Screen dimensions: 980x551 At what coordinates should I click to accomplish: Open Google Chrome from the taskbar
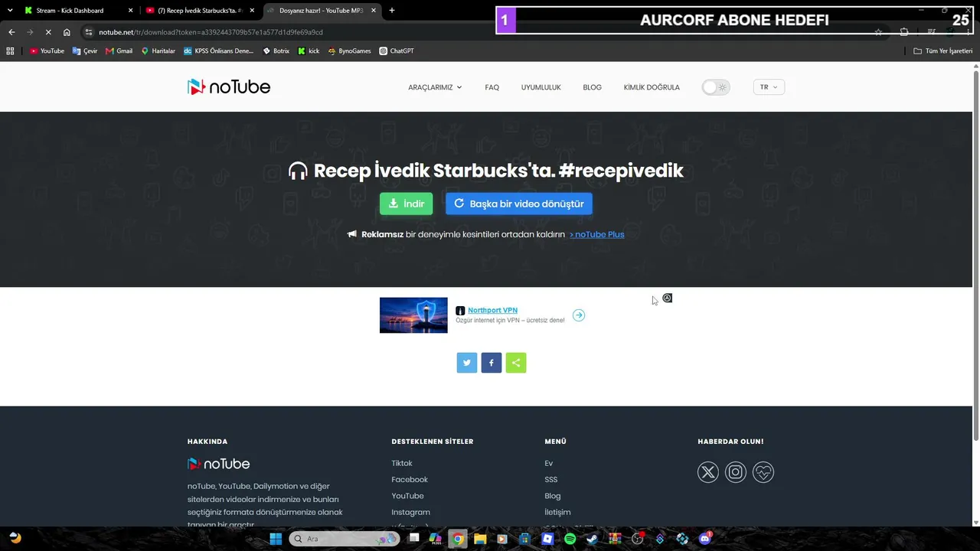pos(458,539)
